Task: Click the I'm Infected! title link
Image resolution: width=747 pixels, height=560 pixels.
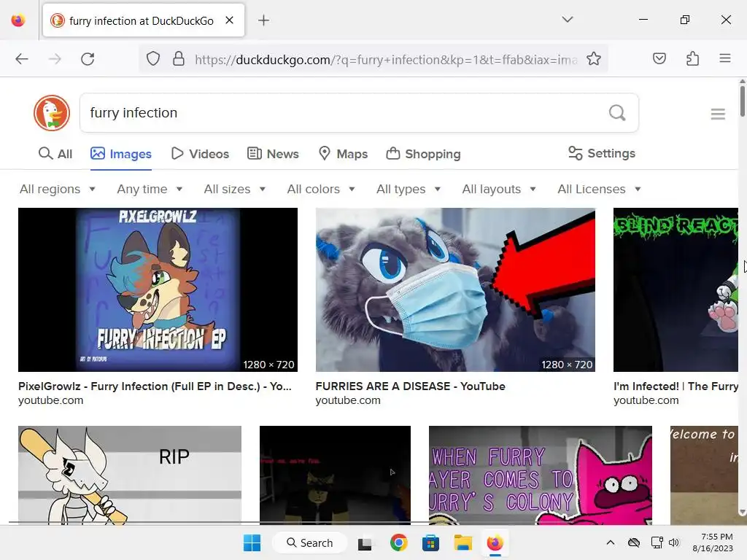Action: (676, 386)
